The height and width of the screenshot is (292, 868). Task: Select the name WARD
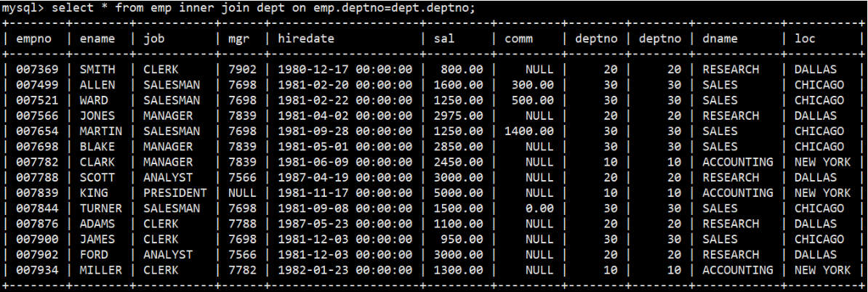pyautogui.click(x=94, y=101)
